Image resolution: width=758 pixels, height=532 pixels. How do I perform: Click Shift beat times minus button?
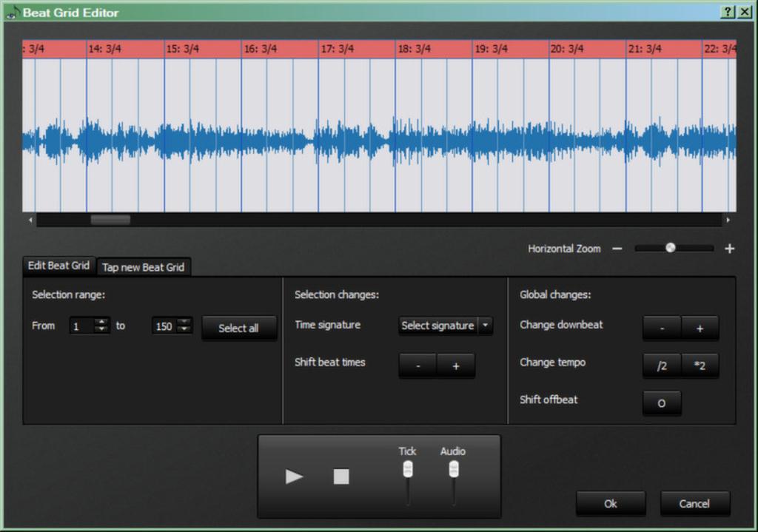[418, 366]
